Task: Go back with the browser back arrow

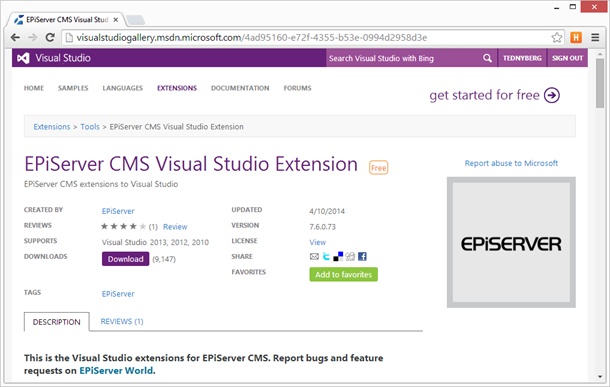Action: pos(15,37)
